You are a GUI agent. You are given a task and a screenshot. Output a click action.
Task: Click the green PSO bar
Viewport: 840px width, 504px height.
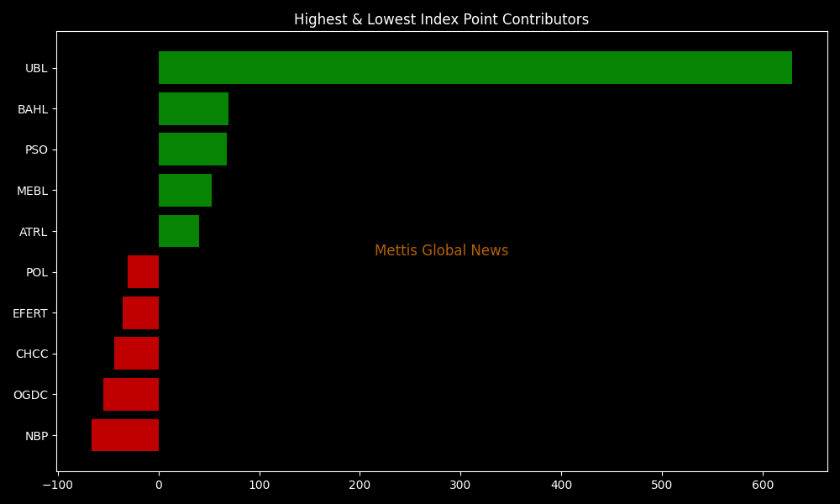click(192, 150)
